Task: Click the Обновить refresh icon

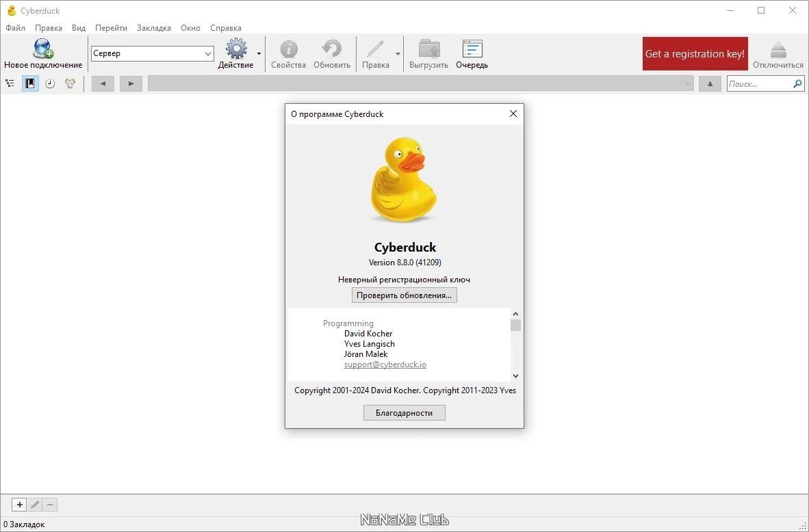Action: pos(332,49)
